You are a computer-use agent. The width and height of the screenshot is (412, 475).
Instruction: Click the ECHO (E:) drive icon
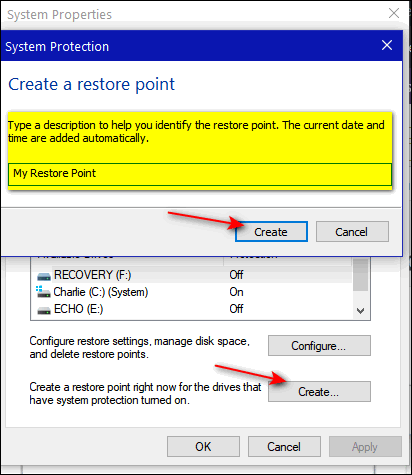(x=44, y=310)
